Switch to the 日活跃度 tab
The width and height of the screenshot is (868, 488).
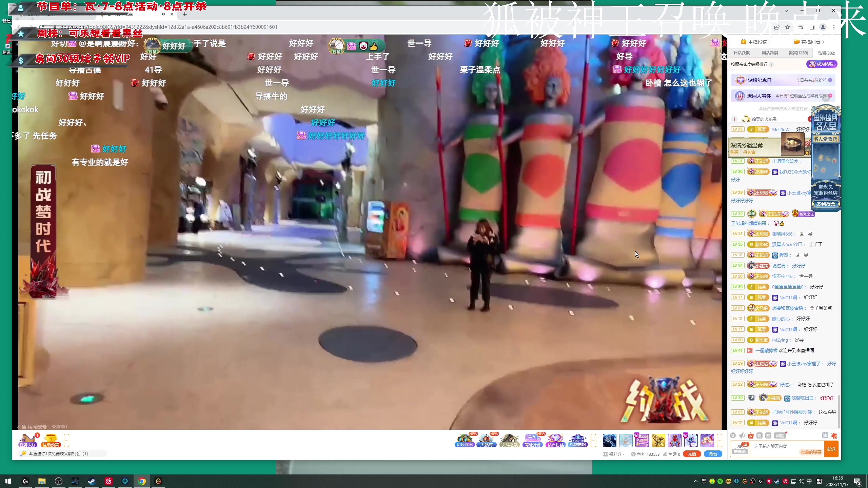click(x=742, y=53)
